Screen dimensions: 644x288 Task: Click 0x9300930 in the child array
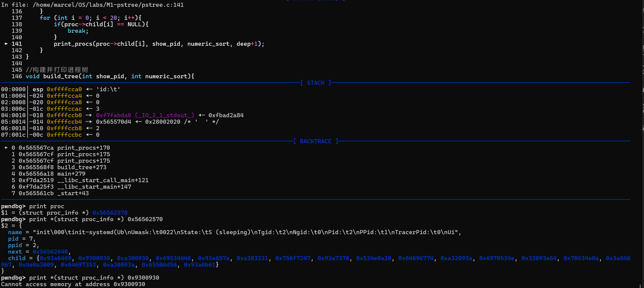coord(94,258)
